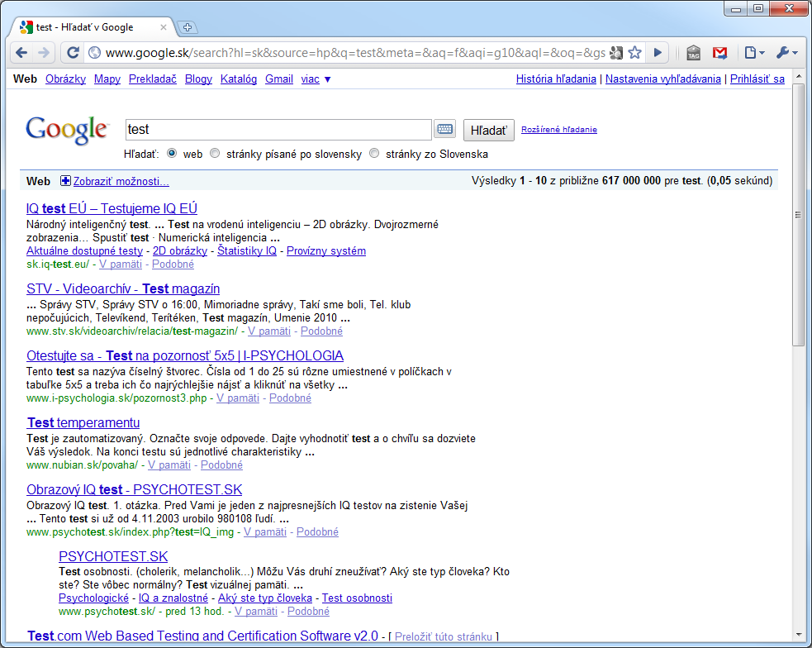
Task: Click the scrollbar down arrow
Action: (x=798, y=635)
